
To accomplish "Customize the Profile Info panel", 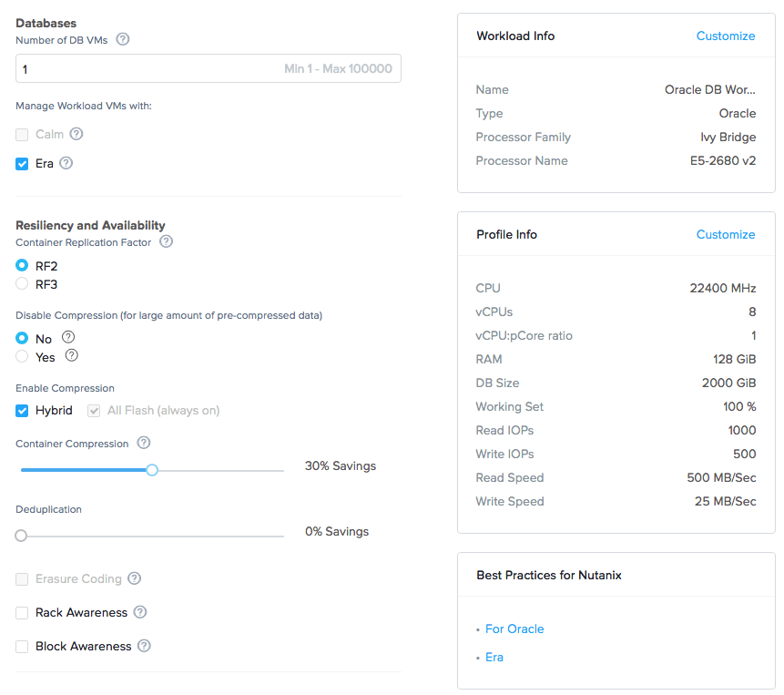I will 726,234.
